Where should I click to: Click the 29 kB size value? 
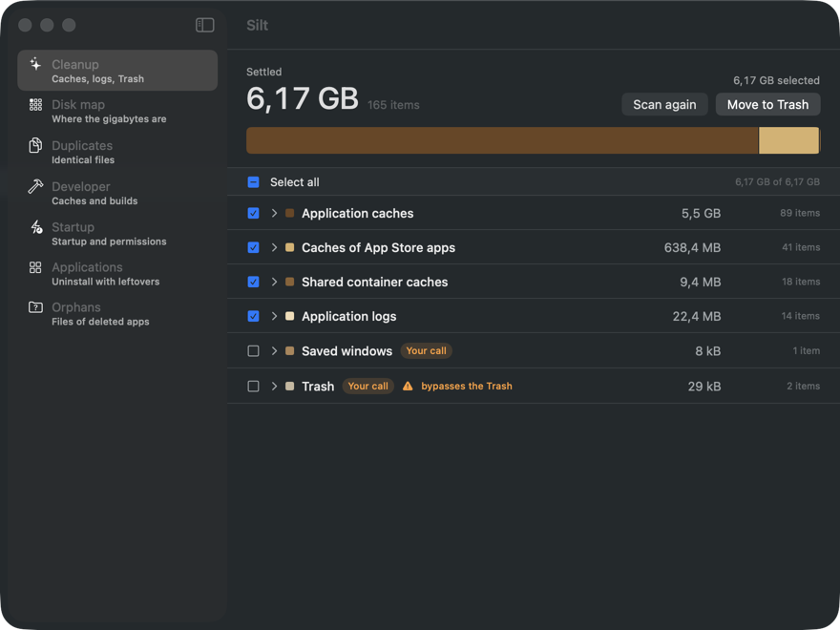point(703,387)
